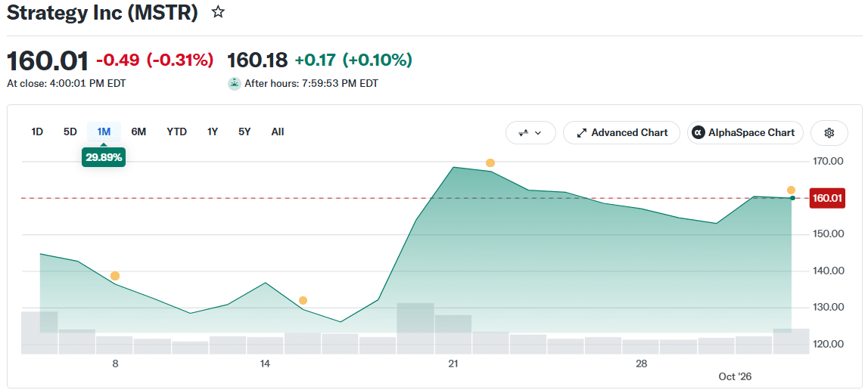868x390 pixels.
Task: Click the Oct '26 date label
Action: pyautogui.click(x=735, y=376)
